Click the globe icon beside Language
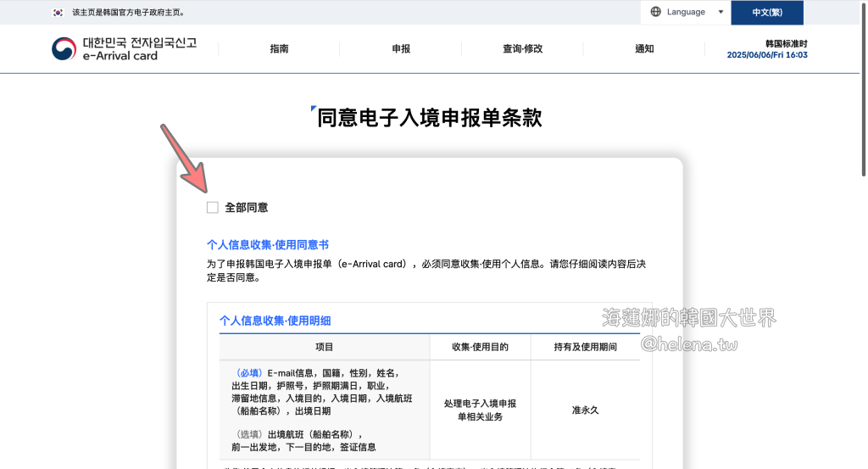Screen dimensions: 868x469 point(655,12)
